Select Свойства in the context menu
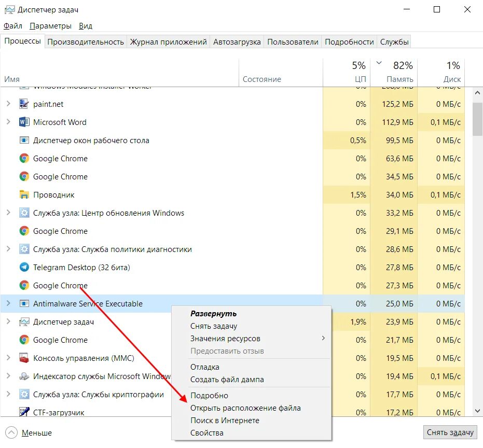The width and height of the screenshot is (483, 448). [207, 433]
